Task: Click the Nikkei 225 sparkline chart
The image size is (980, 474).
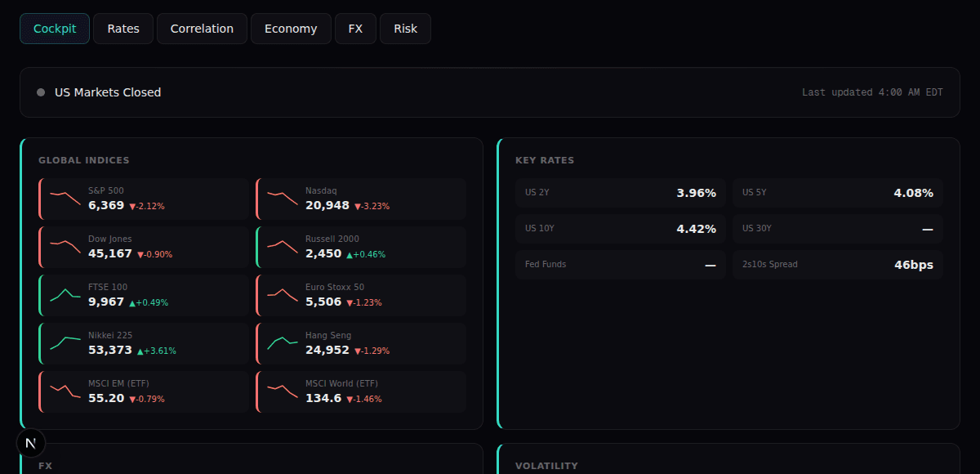Action: [65, 342]
